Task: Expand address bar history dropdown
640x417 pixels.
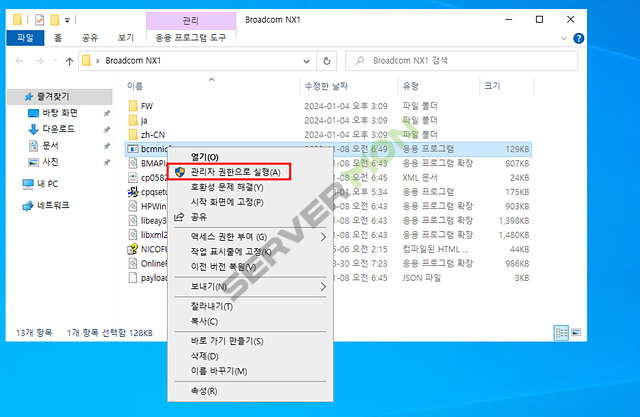Action: click(x=306, y=61)
